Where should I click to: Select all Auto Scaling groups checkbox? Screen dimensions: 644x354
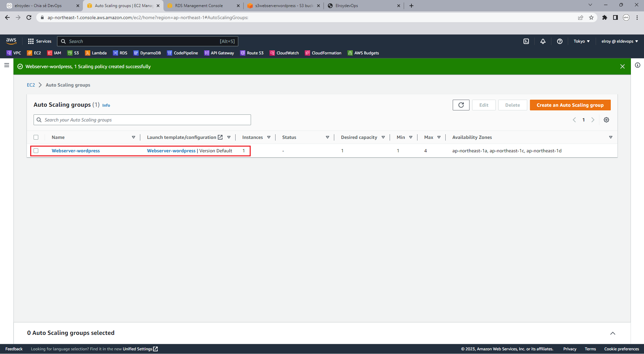click(x=36, y=137)
